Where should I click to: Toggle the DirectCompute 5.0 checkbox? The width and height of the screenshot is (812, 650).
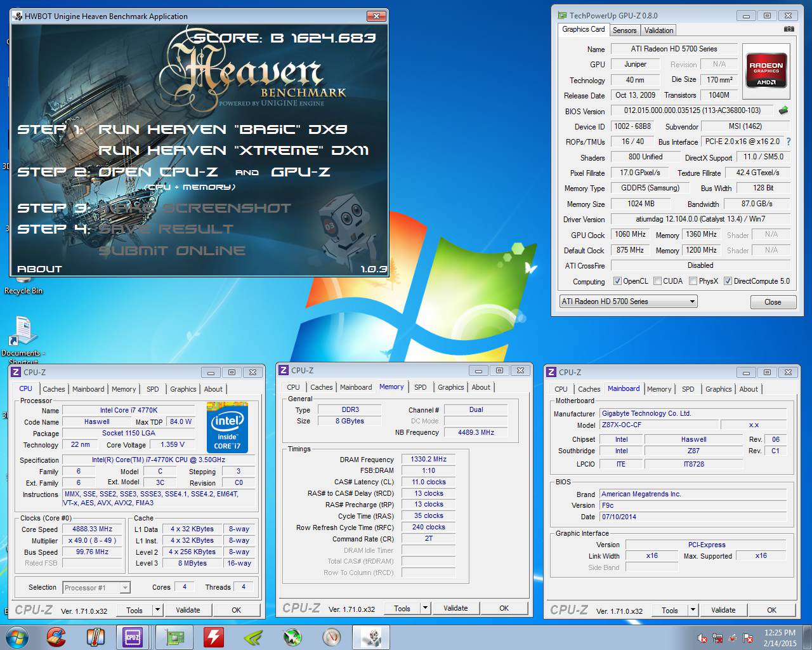click(728, 281)
